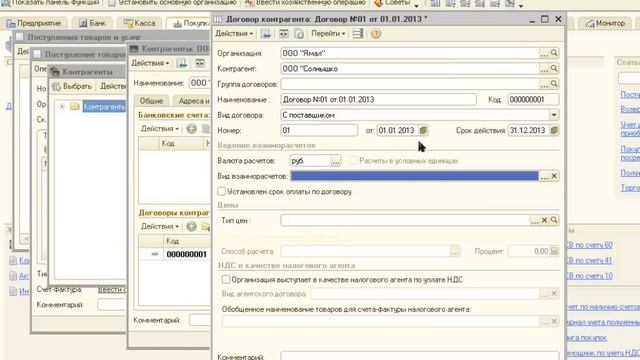The width and height of the screenshot is (640, 360).
Task: Click second toolbar icon after Действия in contract window
Action: tap(283, 33)
